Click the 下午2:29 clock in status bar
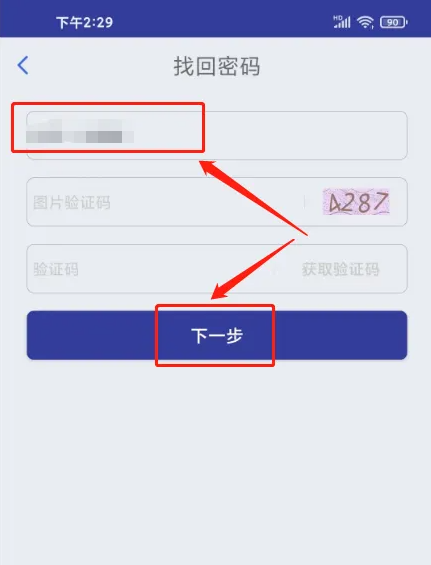The height and width of the screenshot is (565, 431). 85,23
